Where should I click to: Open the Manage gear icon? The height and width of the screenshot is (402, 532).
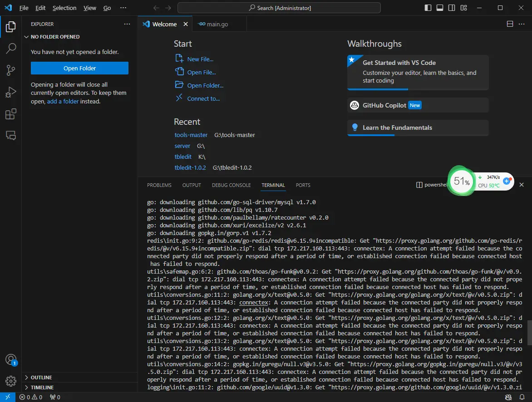[x=10, y=381]
